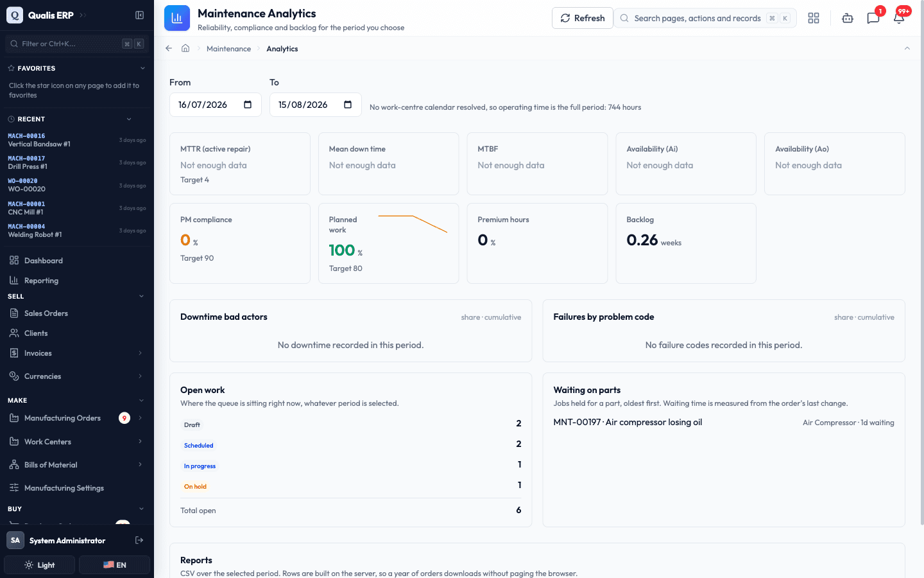Open the apps grid icon
Screen dimensions: 924x578
tap(814, 18)
